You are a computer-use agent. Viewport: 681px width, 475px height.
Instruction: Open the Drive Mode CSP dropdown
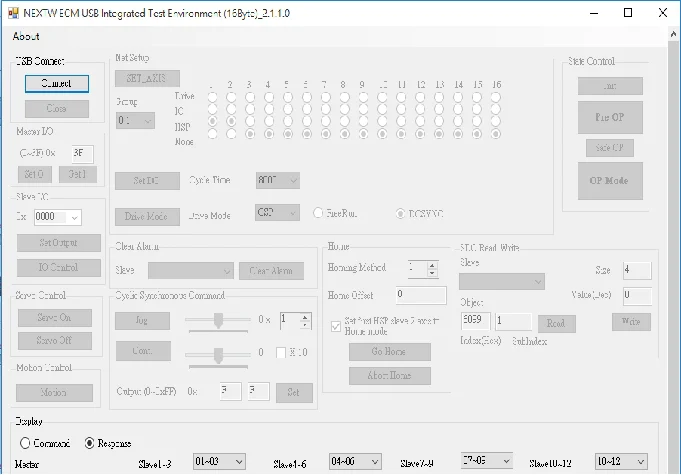[x=277, y=213]
